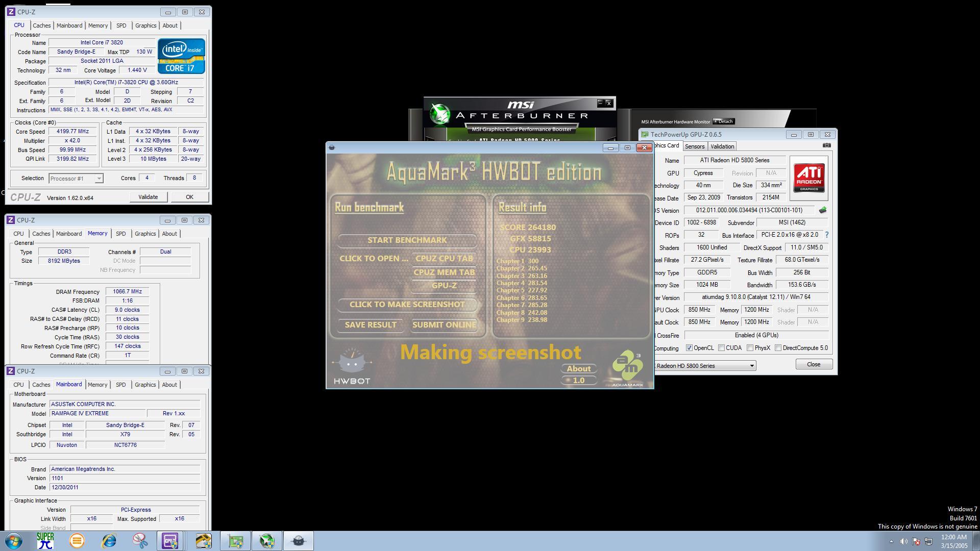Viewport: 980px width, 551px height.
Task: Click RAMPAGE IV EXTREME model field
Action: point(97,413)
